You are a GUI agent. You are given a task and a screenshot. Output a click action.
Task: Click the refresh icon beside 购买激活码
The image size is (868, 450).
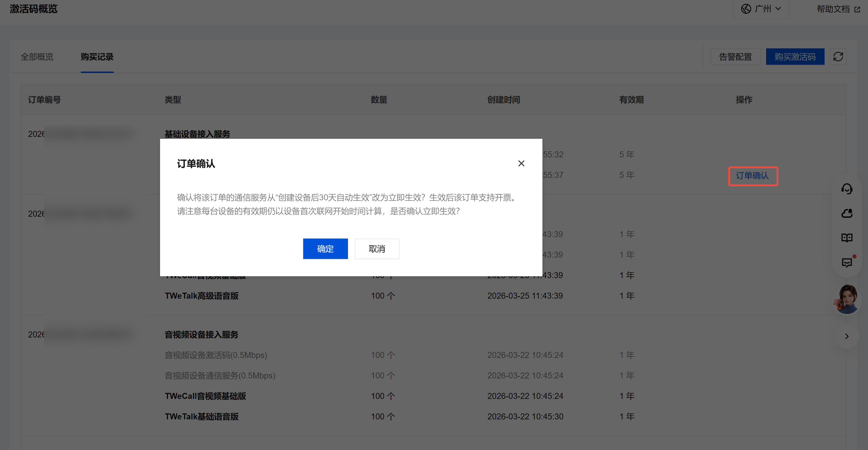838,57
